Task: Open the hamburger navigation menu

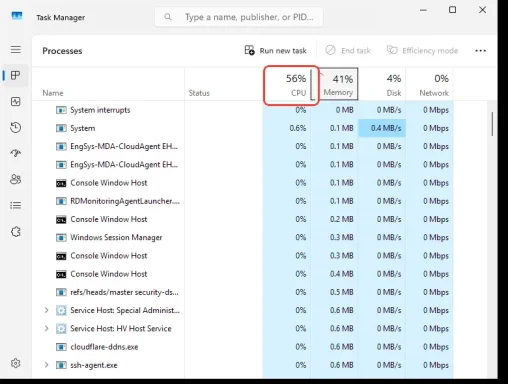Action: coord(16,50)
